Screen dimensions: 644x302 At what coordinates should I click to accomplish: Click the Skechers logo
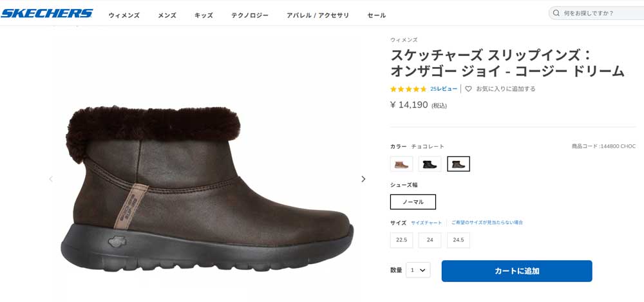[x=46, y=14]
